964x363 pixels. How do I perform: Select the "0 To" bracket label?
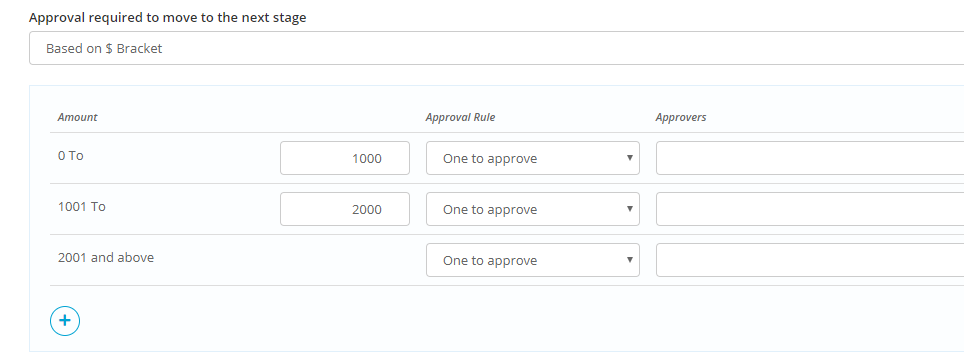click(71, 156)
